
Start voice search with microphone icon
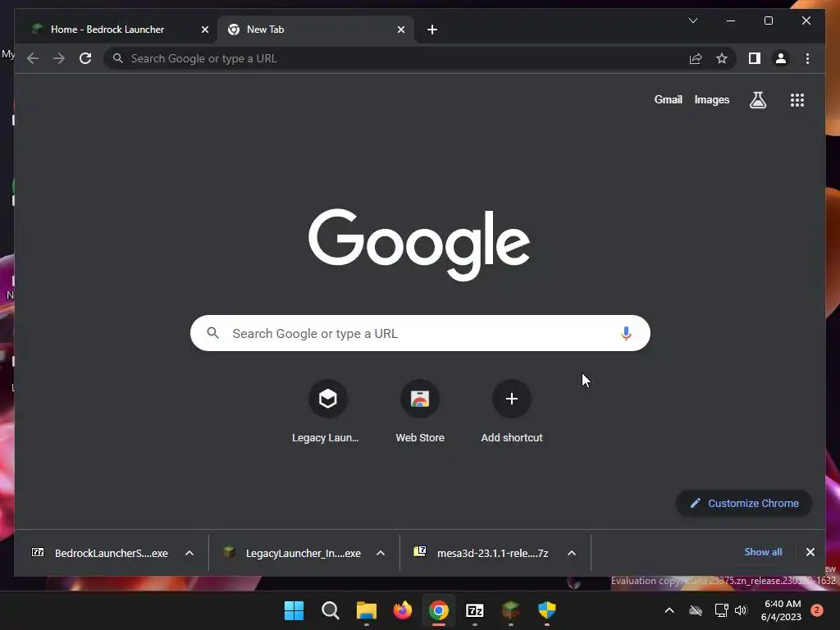coord(626,333)
